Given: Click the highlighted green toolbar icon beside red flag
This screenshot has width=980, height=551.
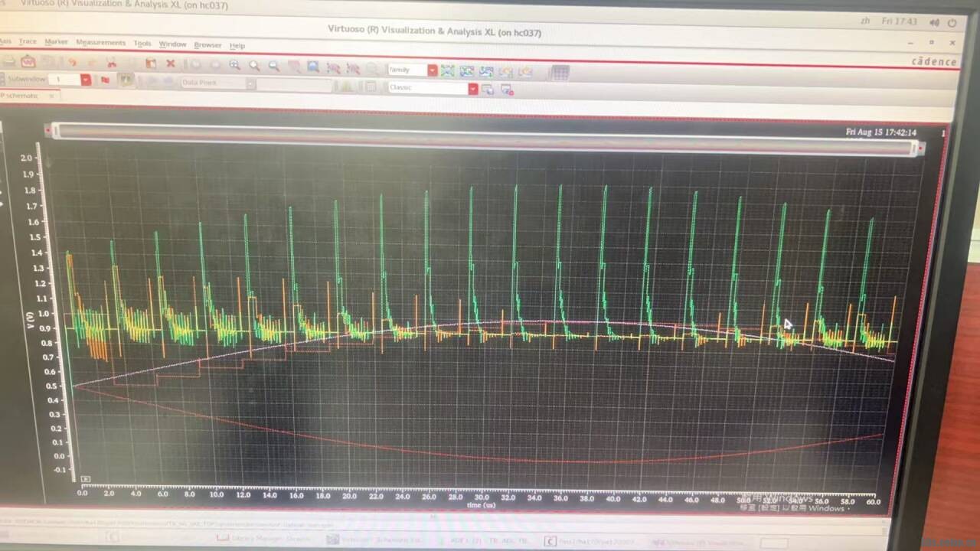Looking at the screenshot, I should tap(125, 80).
